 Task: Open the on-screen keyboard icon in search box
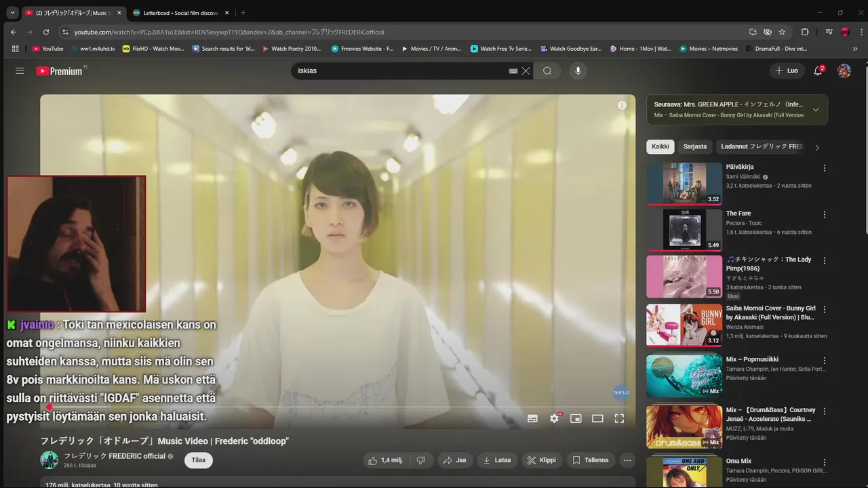click(513, 70)
